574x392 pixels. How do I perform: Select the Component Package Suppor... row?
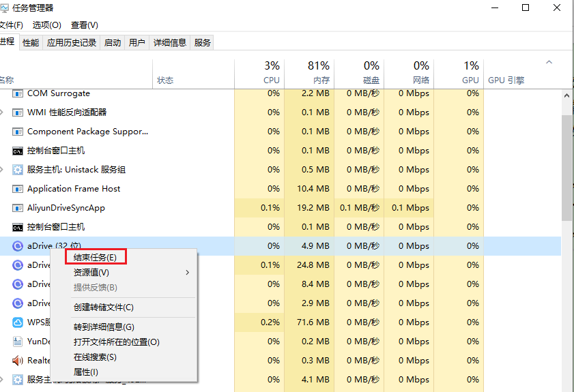[x=281, y=132]
